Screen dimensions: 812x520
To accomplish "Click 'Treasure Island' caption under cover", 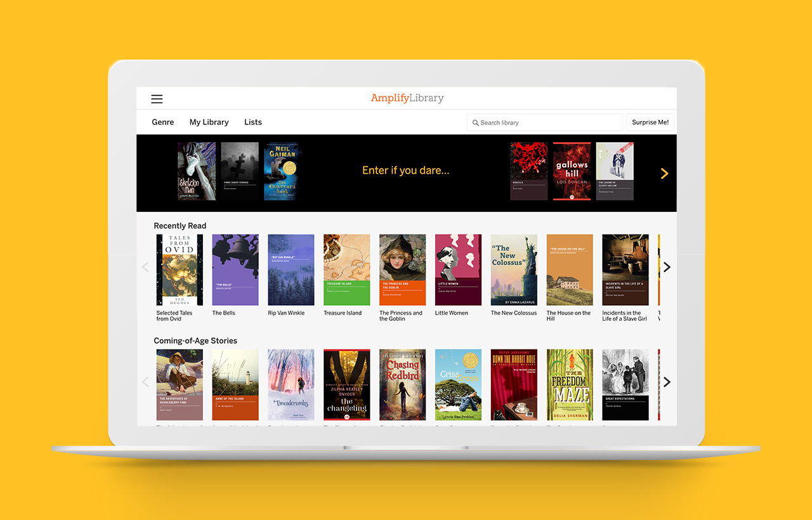I will pos(343,313).
